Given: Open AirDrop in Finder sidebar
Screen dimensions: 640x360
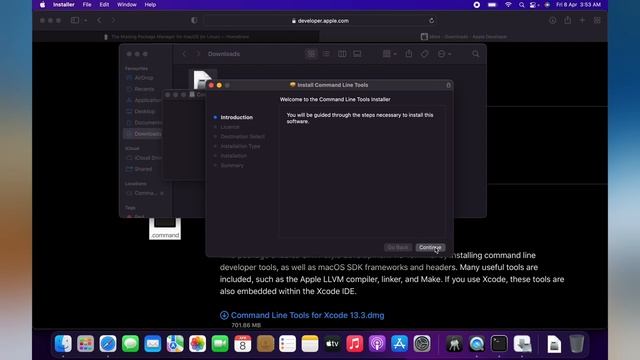Looking at the screenshot, I should 143,78.
